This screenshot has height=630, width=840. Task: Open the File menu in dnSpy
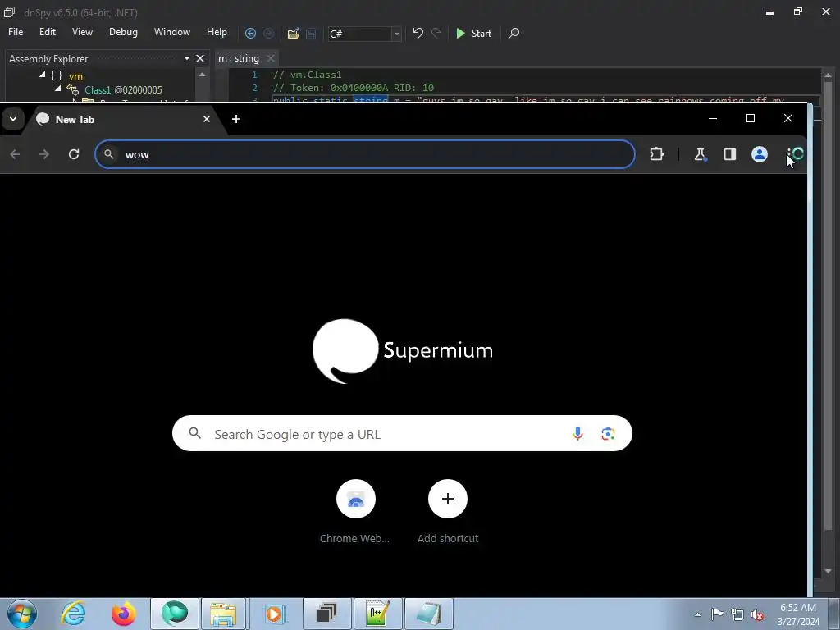[16, 32]
